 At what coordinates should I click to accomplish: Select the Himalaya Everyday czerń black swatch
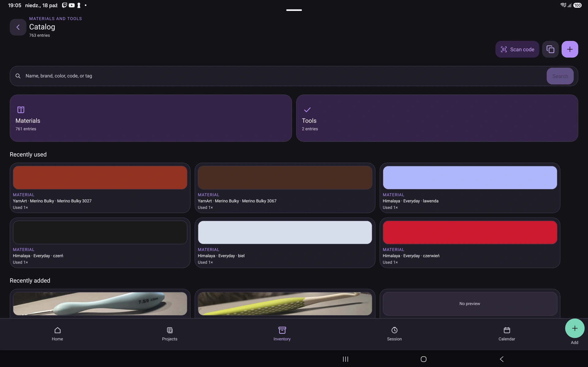100,232
